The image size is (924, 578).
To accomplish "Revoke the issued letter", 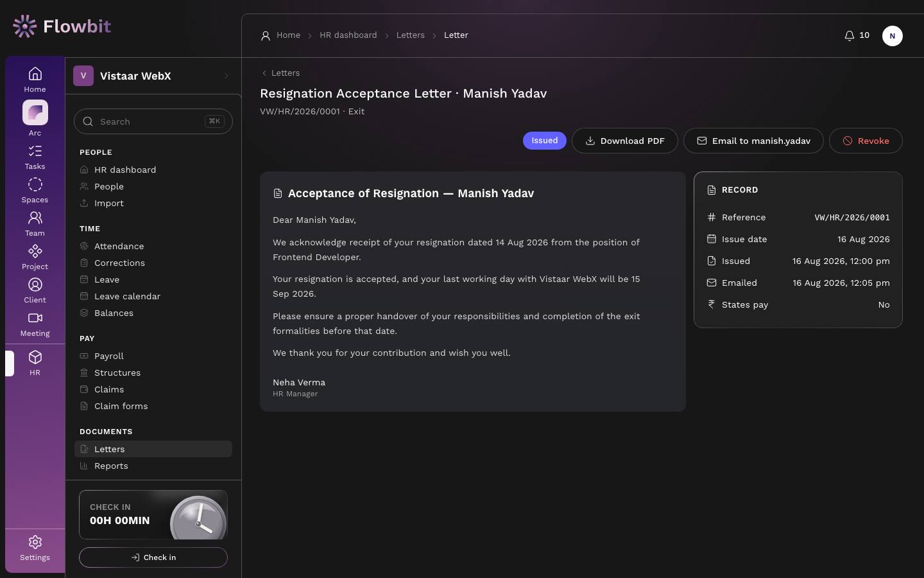I will coord(866,141).
